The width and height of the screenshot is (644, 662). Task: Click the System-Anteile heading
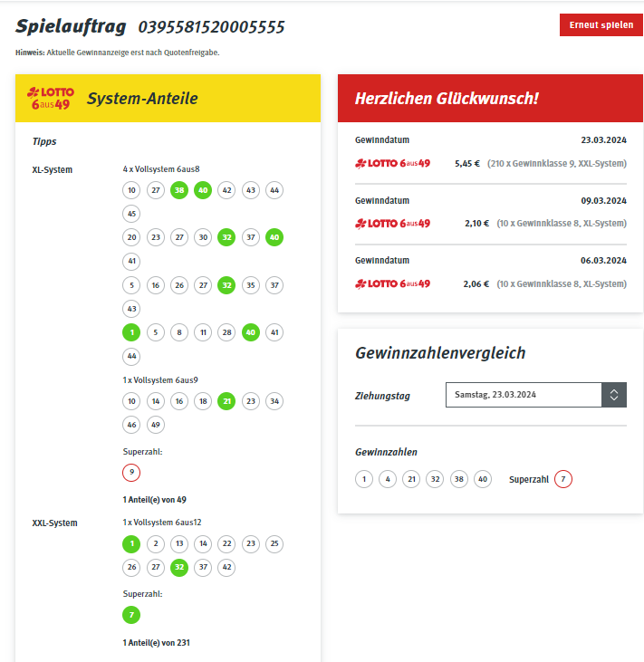click(142, 99)
